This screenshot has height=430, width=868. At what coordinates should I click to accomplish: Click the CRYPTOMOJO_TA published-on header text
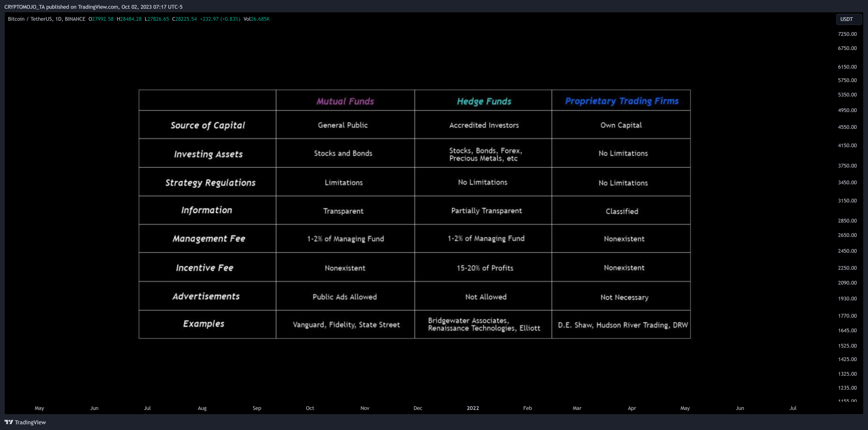coord(93,7)
